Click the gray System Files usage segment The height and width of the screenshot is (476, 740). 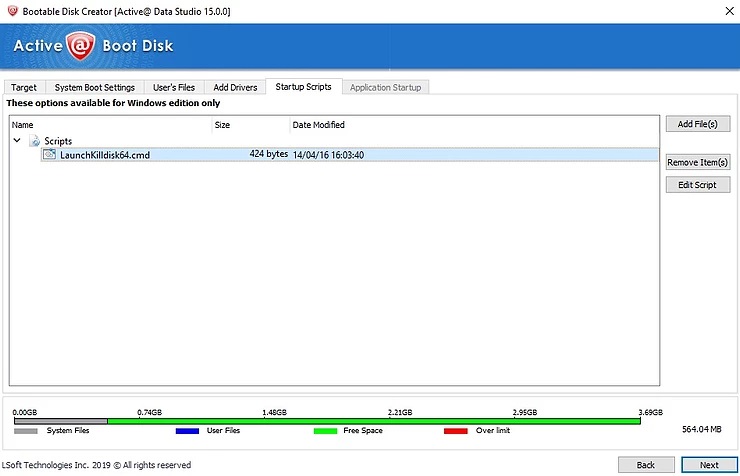60,421
